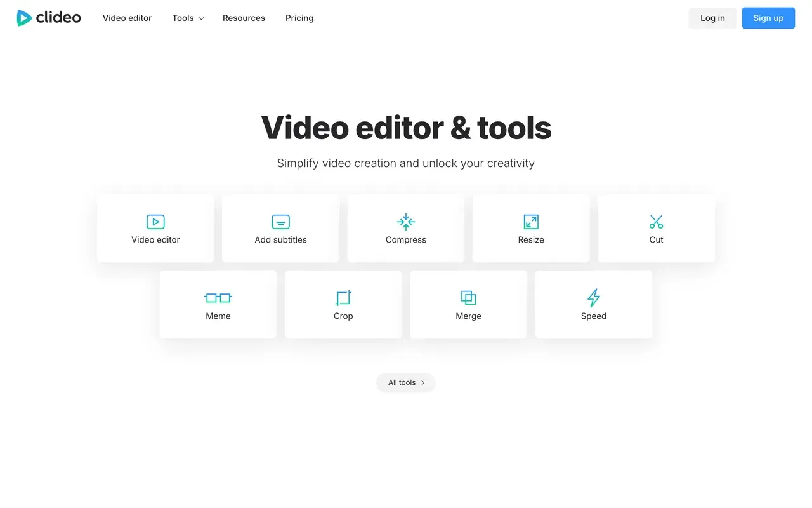
Task: Select the Add subtitles caption icon
Action: pos(280,222)
